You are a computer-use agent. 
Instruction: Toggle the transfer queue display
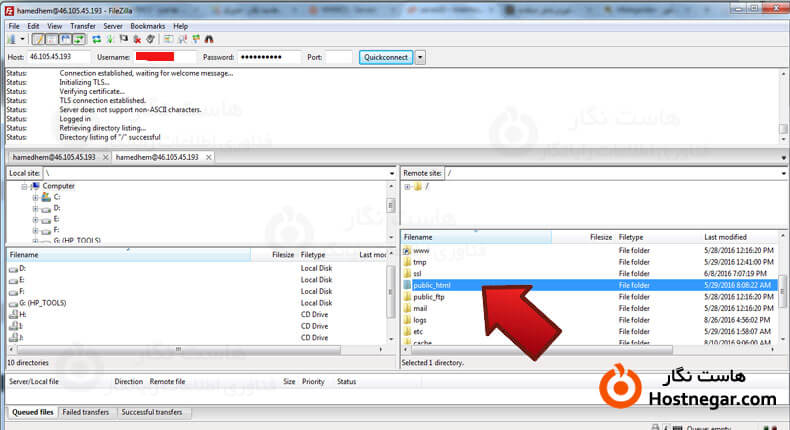[79, 39]
